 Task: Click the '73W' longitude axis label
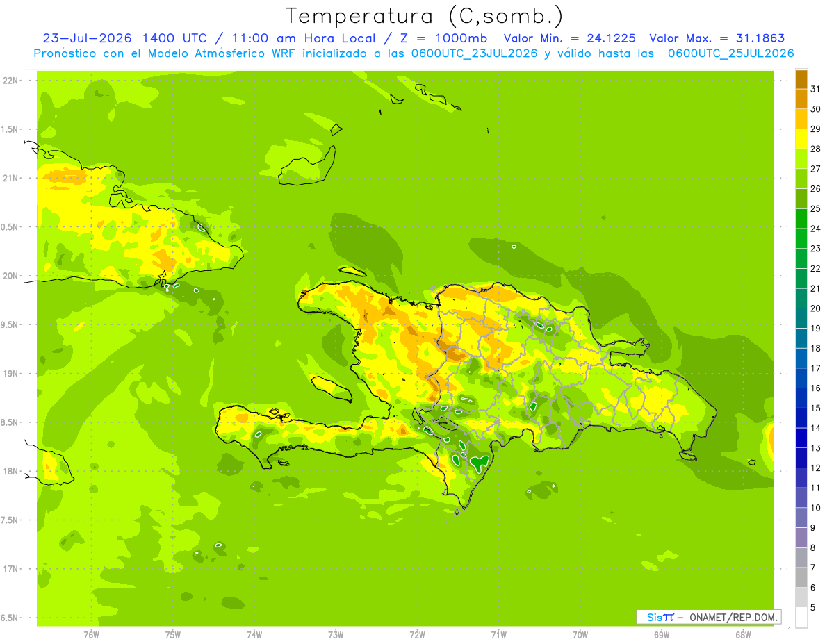[x=336, y=634]
